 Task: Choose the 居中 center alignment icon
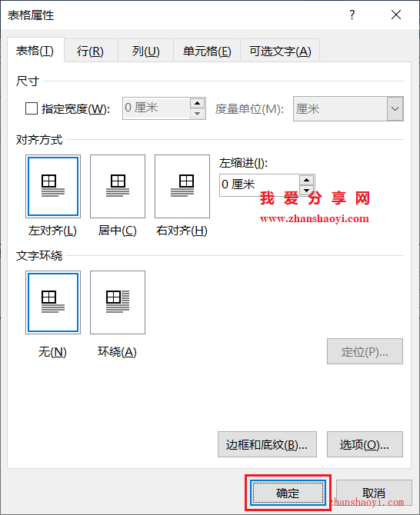tap(118, 186)
